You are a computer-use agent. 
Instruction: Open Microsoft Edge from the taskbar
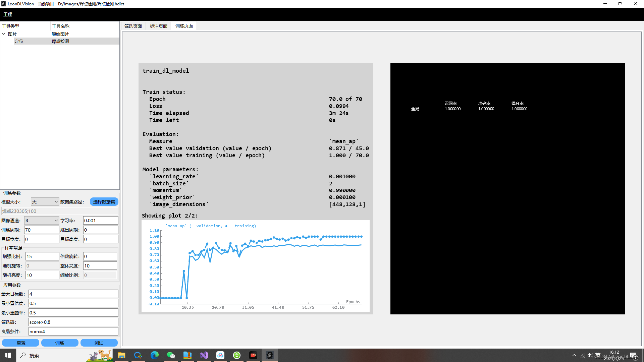pos(154,355)
